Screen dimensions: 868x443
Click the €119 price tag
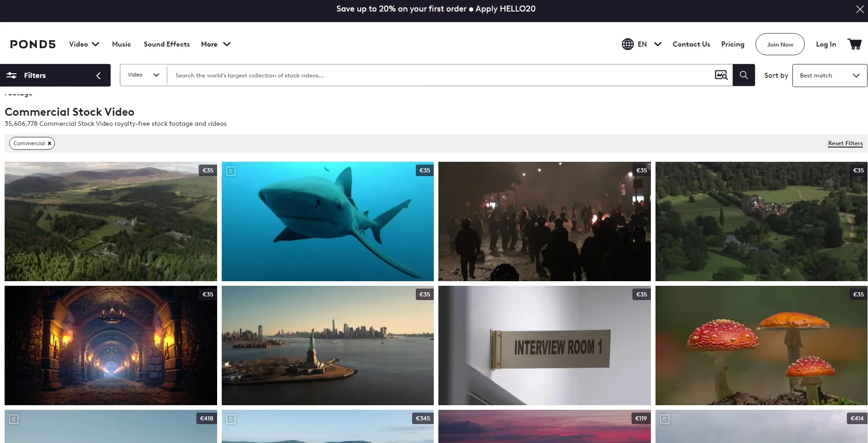pos(641,419)
